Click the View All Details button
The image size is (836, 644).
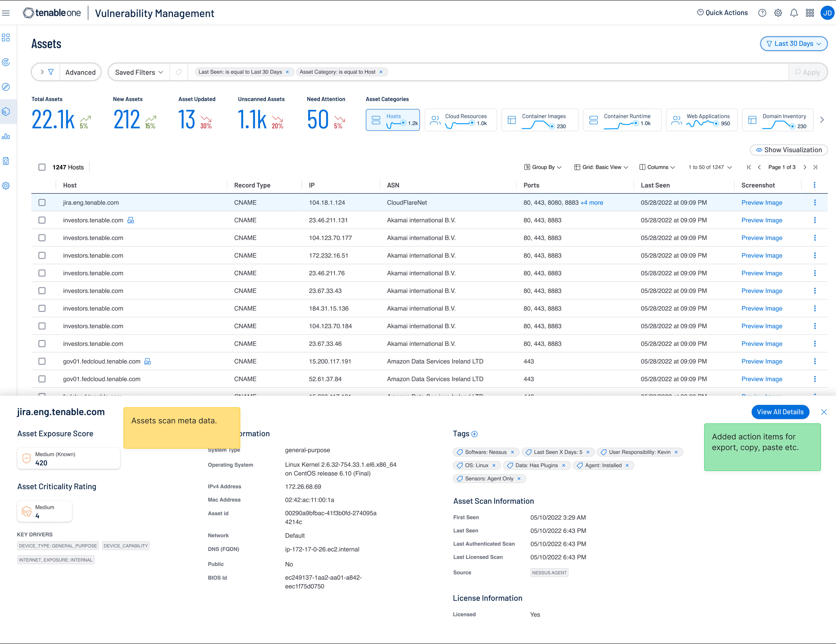tap(780, 412)
